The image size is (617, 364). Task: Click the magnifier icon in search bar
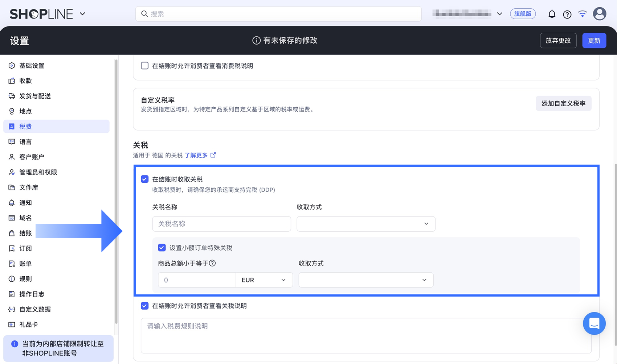144,14
